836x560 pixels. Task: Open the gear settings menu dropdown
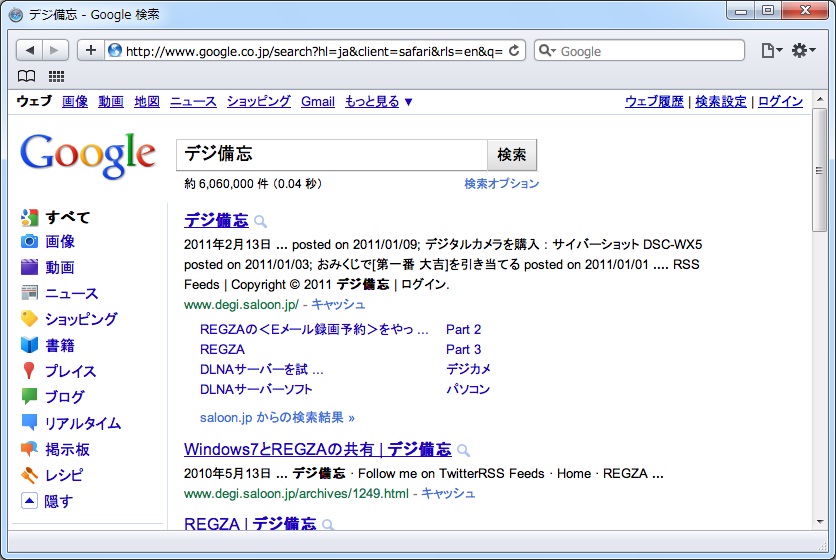click(x=803, y=51)
